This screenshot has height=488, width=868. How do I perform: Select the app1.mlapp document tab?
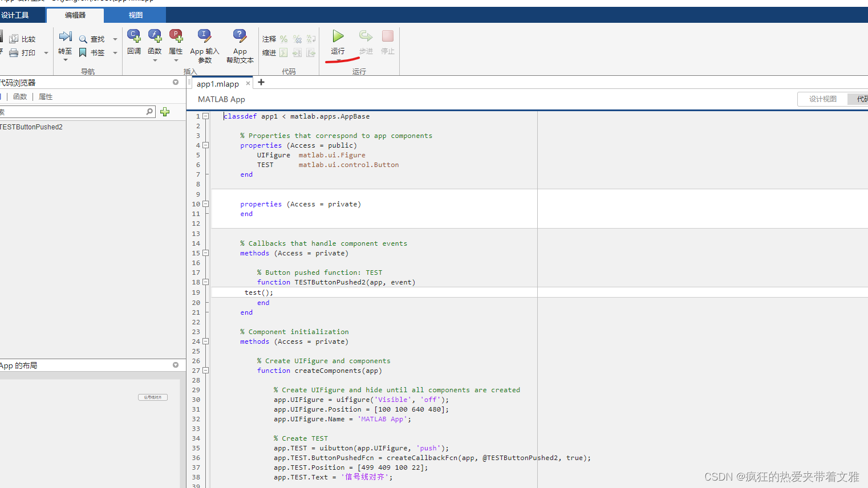[x=218, y=84]
